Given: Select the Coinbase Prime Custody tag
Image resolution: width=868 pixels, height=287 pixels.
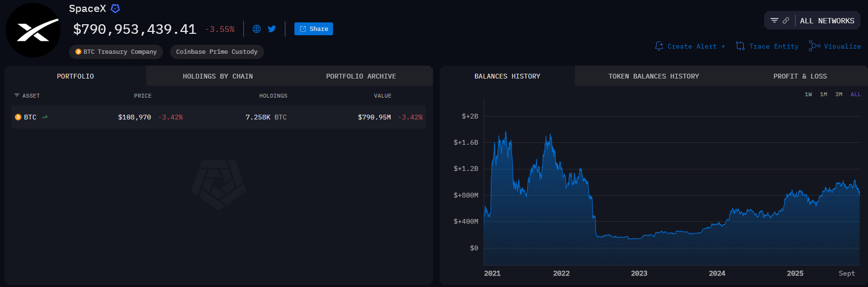Looking at the screenshot, I should point(216,52).
